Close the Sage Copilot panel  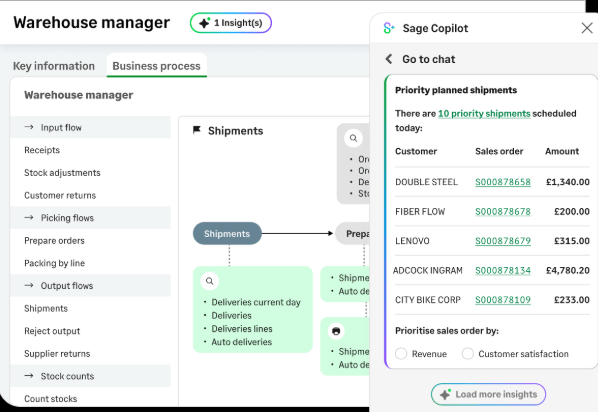pyautogui.click(x=587, y=28)
